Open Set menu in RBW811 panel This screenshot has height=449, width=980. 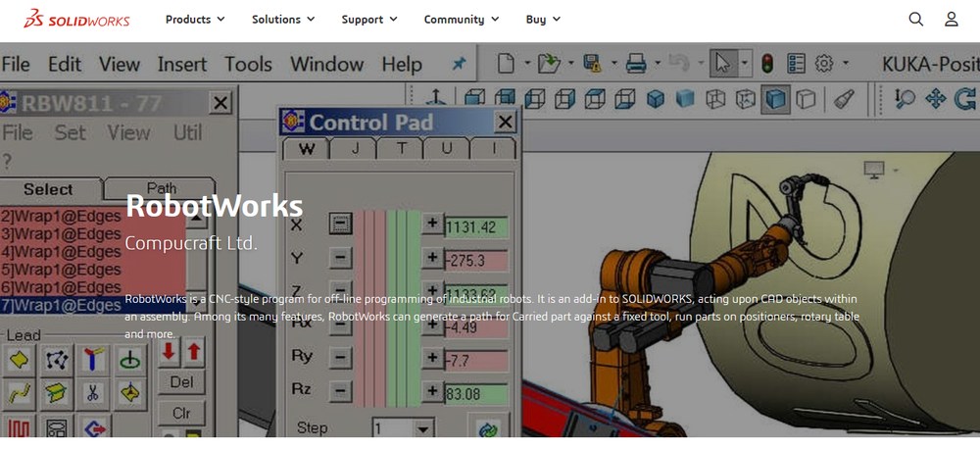click(70, 132)
